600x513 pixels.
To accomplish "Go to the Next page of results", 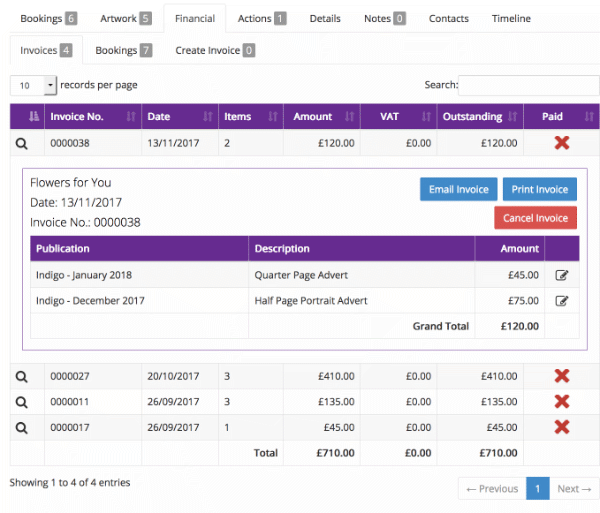I will (x=574, y=489).
